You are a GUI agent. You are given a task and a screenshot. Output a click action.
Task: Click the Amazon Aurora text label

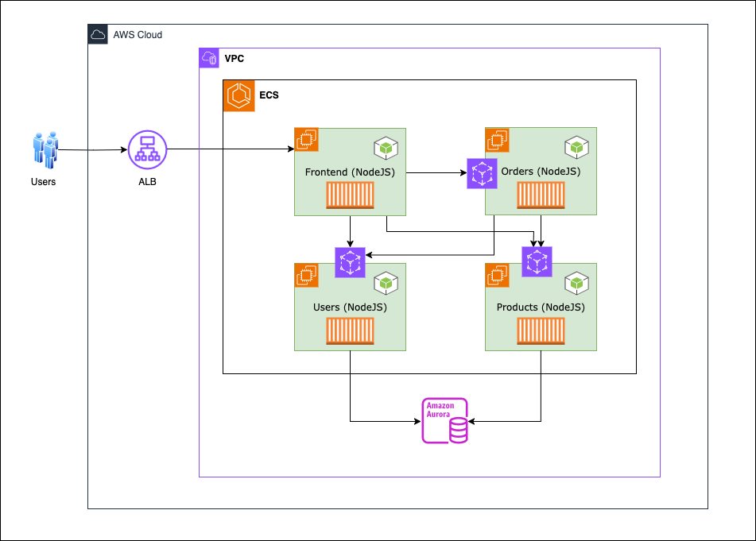tap(440, 410)
